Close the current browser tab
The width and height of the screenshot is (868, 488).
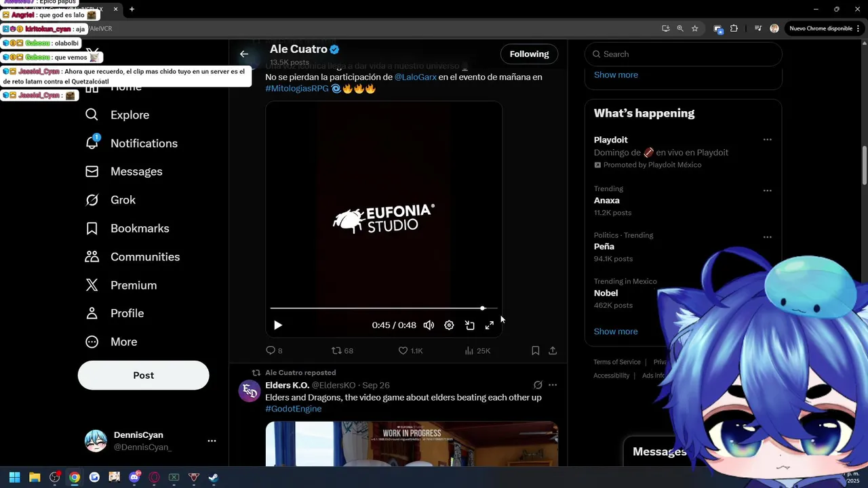click(x=115, y=9)
